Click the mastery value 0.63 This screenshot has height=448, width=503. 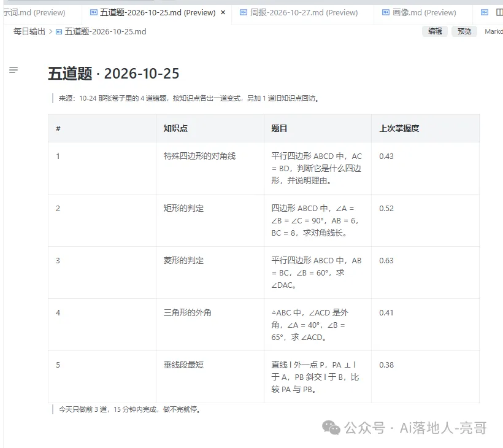pyautogui.click(x=386, y=261)
